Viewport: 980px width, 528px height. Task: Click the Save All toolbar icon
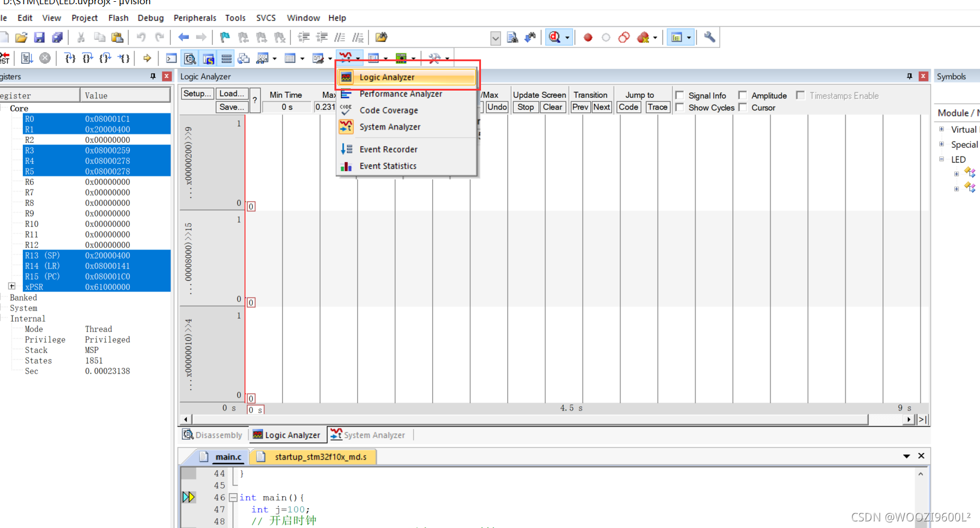tap(57, 37)
